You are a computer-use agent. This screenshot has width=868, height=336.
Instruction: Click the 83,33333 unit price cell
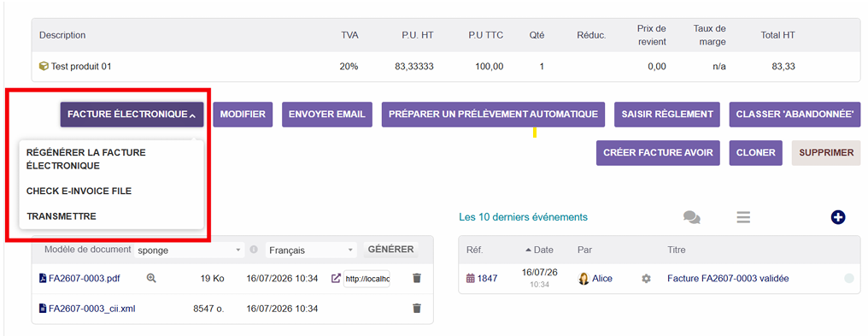(x=414, y=67)
